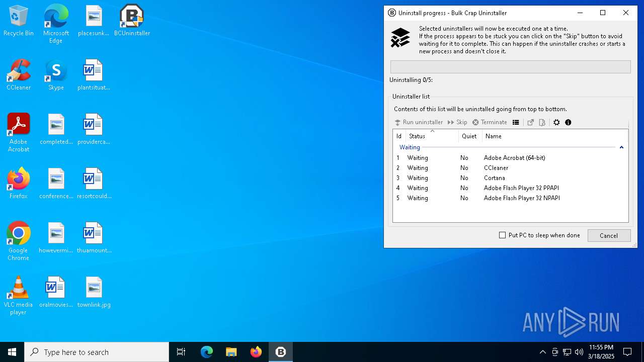Click the document export icon in toolbar
This screenshot has width=644, height=362.
(x=542, y=122)
